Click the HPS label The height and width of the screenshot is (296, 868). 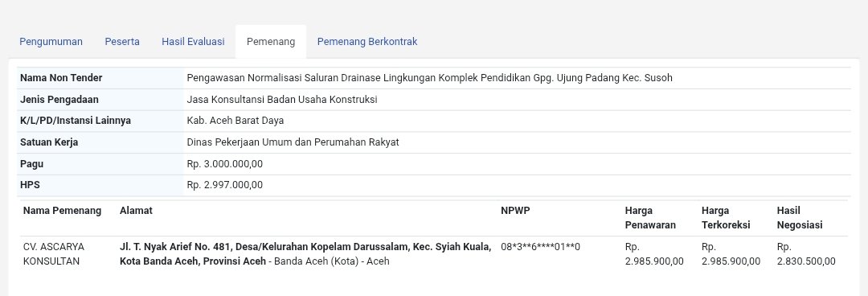(x=30, y=185)
